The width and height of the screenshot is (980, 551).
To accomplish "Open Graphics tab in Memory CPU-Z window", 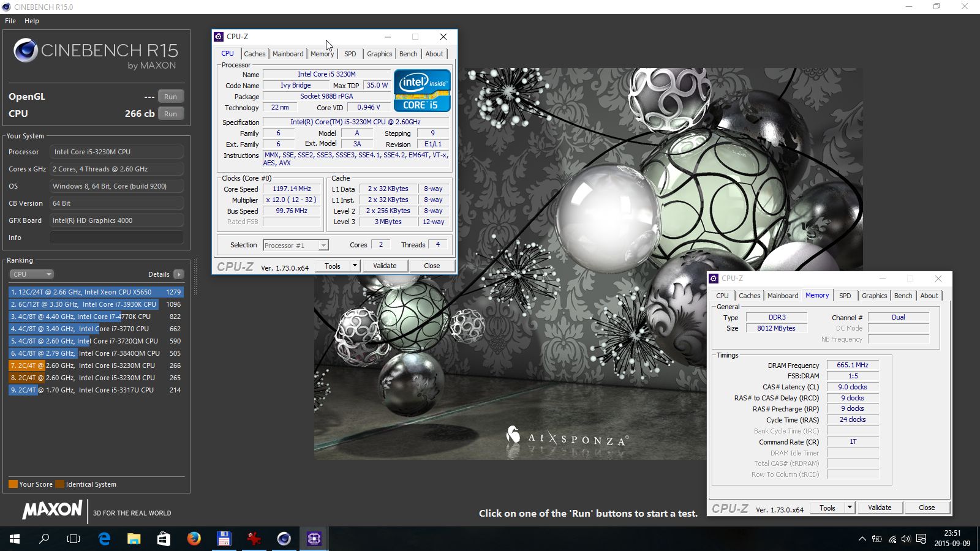I will (875, 296).
